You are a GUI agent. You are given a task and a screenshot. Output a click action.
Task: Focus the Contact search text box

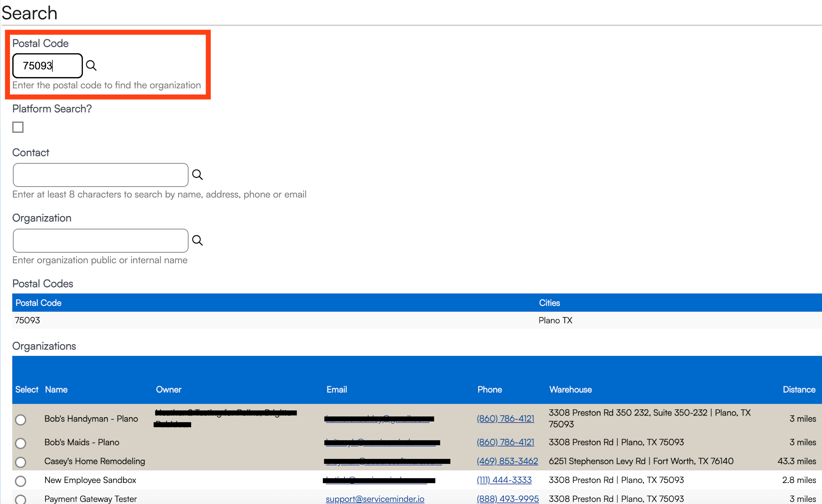pos(100,175)
